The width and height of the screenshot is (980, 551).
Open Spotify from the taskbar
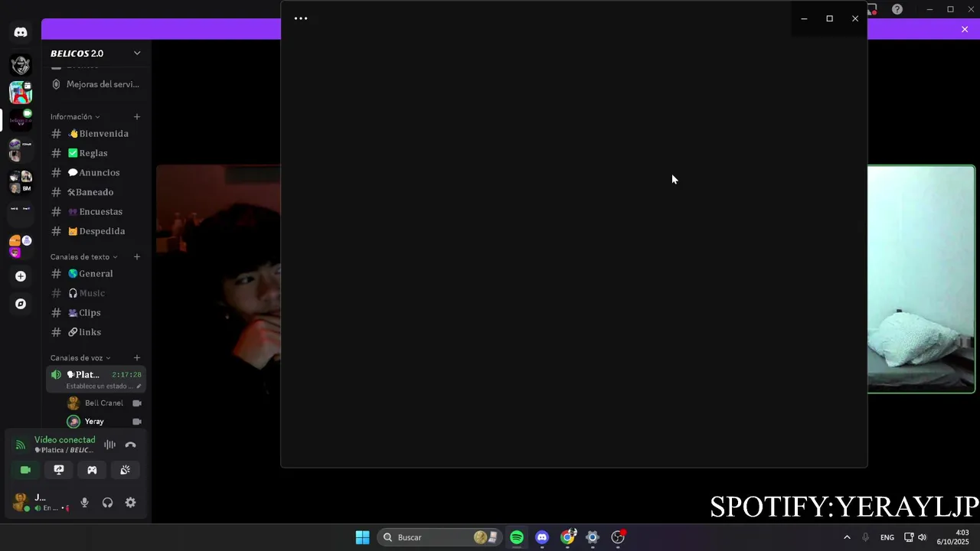[x=517, y=537]
